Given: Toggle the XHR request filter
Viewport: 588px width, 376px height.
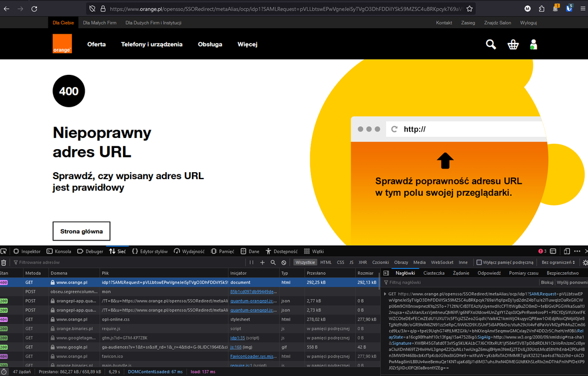Looking at the screenshot, I should (x=363, y=262).
